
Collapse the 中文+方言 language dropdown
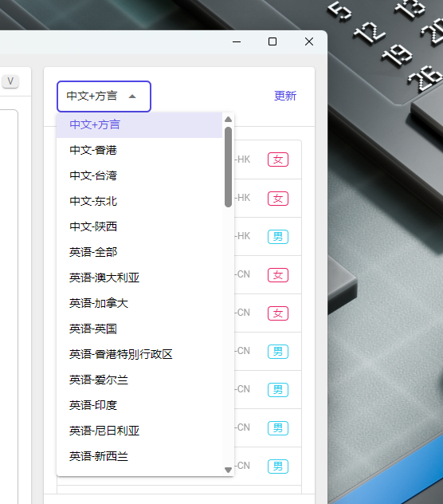coord(104,96)
